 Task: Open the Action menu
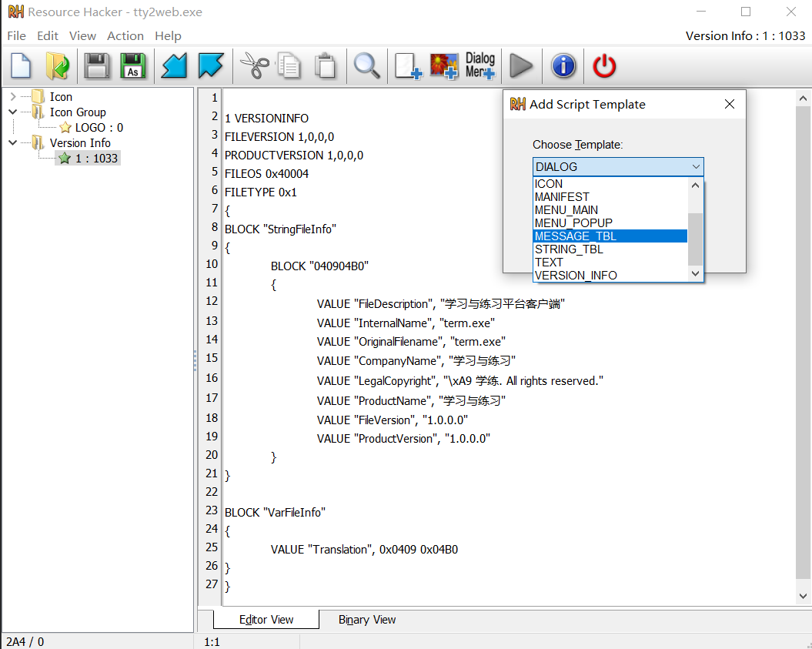125,35
